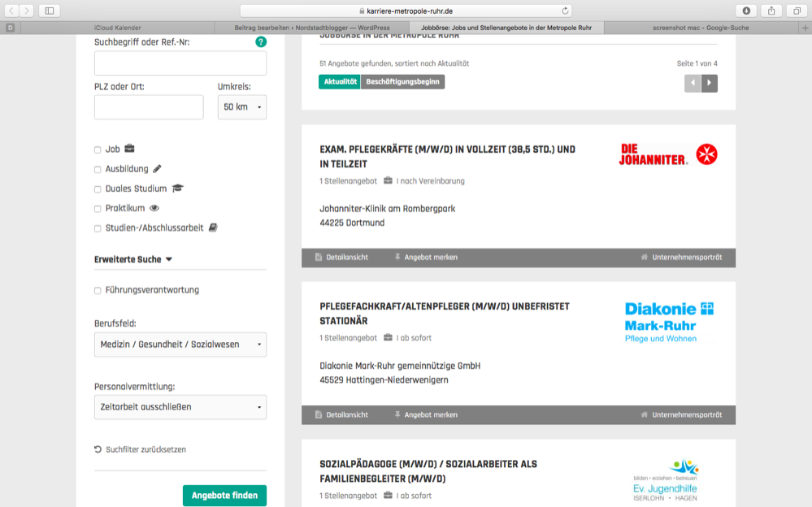Reset filters via Suchfilter zurücksetzen
The width and height of the screenshot is (812, 507).
tap(141, 449)
